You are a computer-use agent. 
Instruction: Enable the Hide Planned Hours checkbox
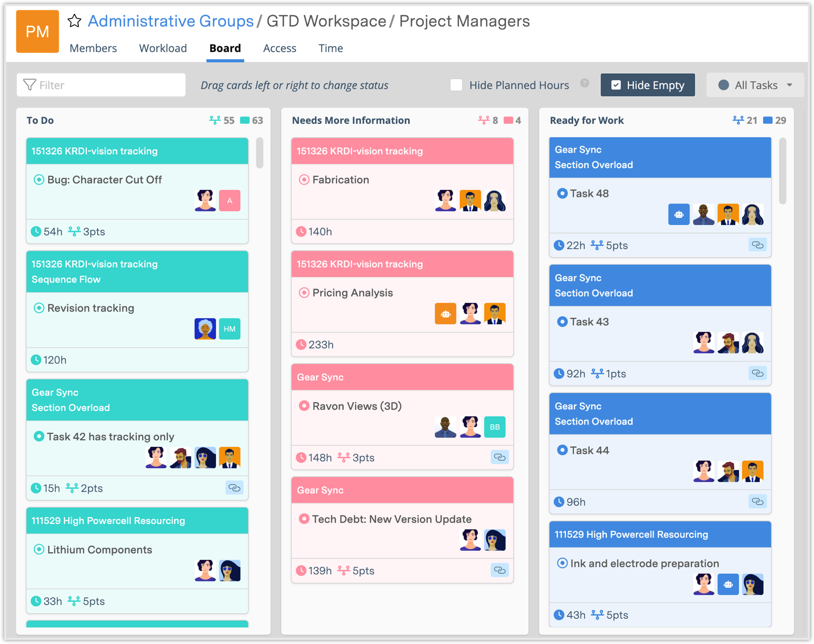(456, 85)
